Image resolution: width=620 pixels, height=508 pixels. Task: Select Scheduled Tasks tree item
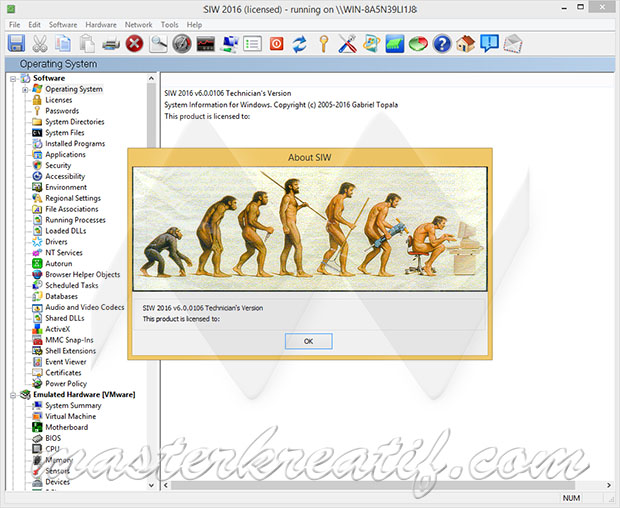click(72, 285)
